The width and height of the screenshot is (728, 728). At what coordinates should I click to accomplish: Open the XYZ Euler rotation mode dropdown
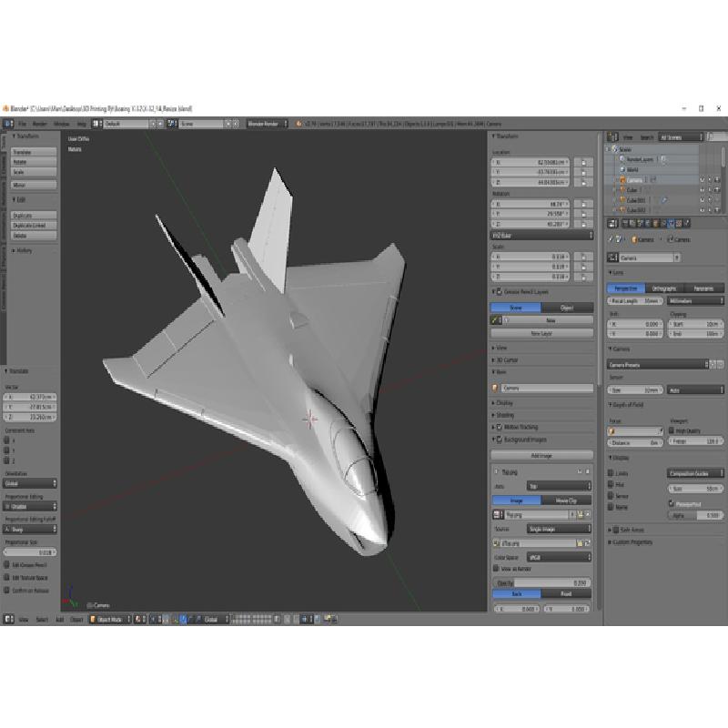pos(541,236)
